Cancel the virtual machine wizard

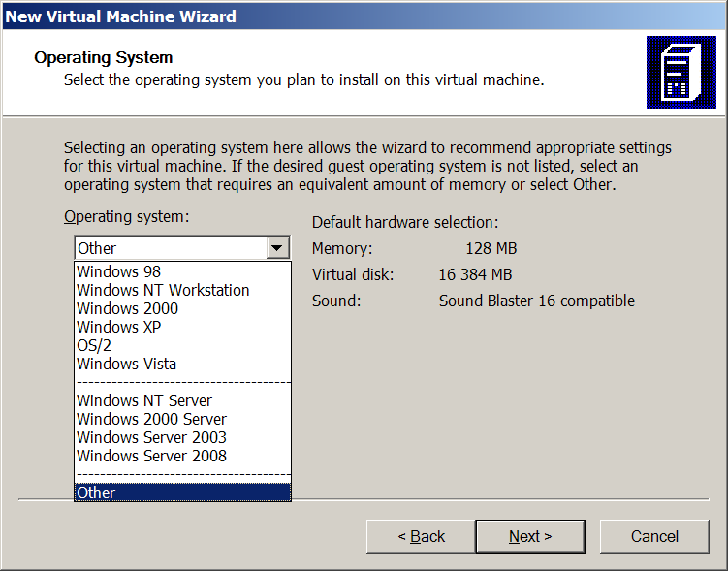[x=654, y=536]
